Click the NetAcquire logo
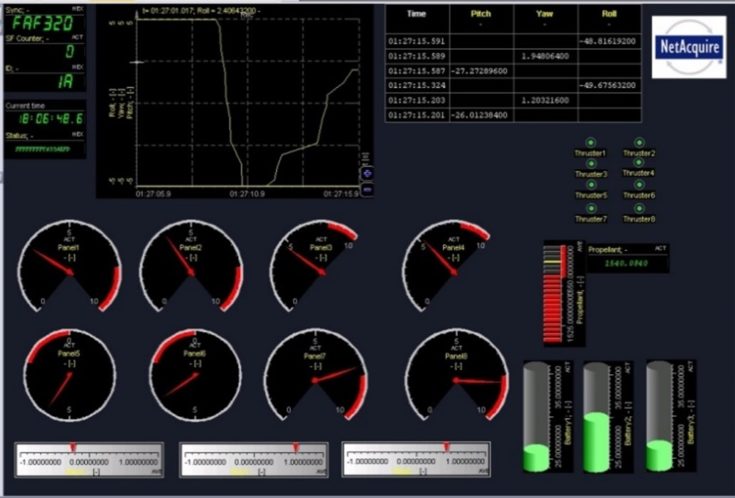This screenshot has width=735, height=498. [x=689, y=47]
